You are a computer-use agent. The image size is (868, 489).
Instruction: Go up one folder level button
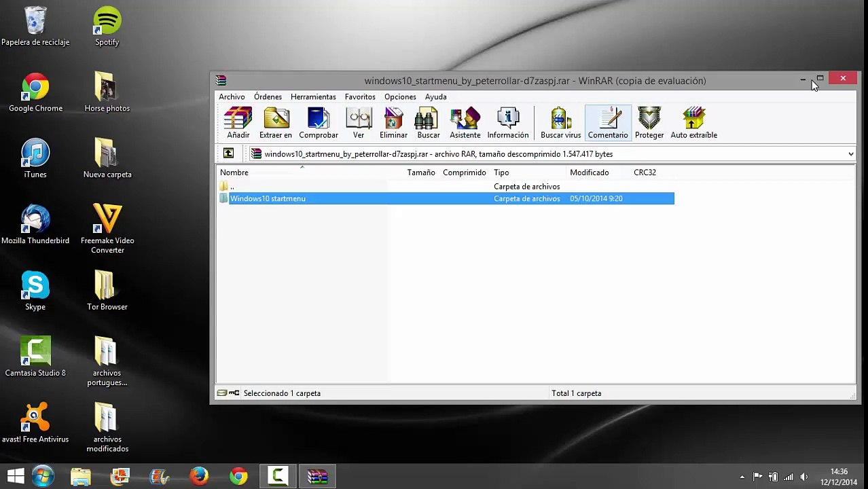click(x=228, y=154)
